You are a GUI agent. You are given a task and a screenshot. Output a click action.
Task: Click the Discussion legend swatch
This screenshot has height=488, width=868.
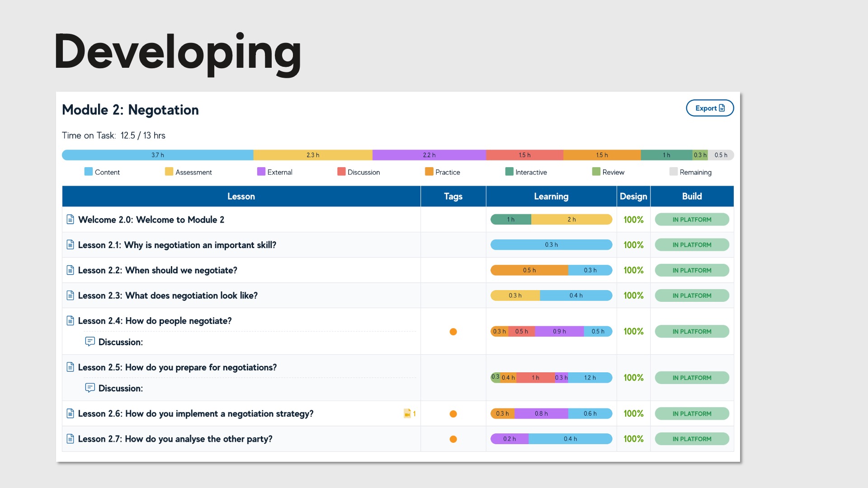click(x=341, y=172)
